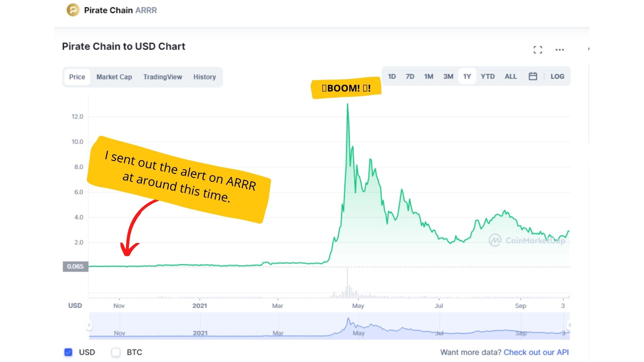
Task: Select the Price tab
Action: click(x=77, y=77)
